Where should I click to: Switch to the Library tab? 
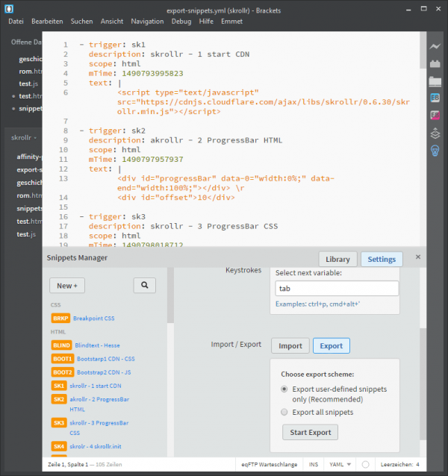coord(337,259)
